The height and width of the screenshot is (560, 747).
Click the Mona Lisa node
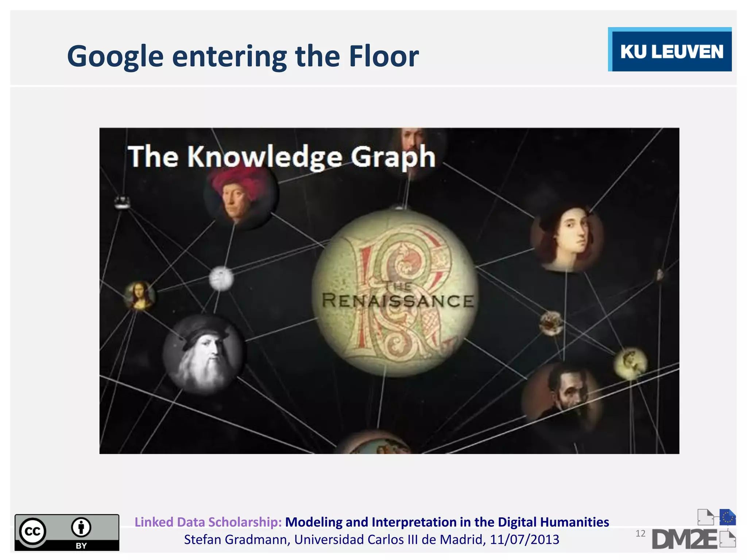click(x=139, y=296)
